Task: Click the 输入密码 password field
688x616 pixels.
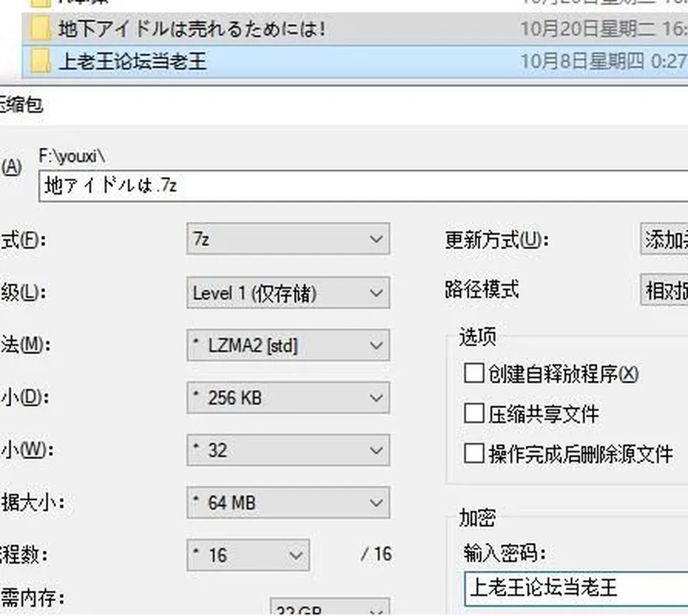Action: coord(576,589)
